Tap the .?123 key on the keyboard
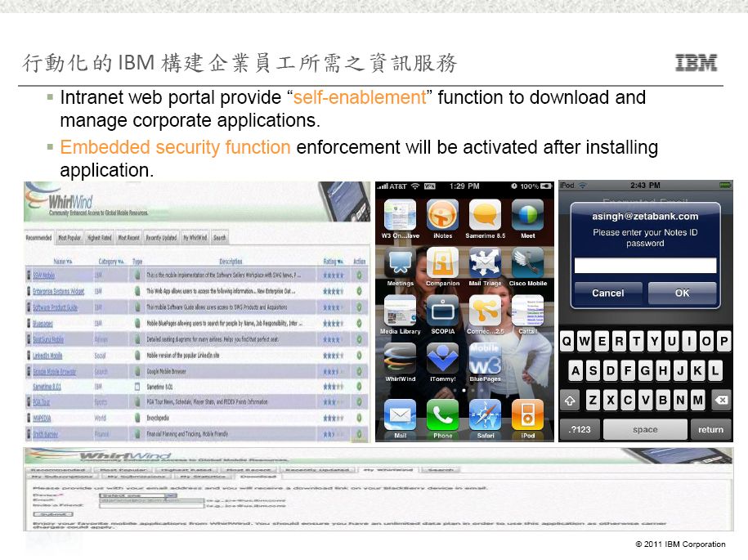 pyautogui.click(x=580, y=429)
